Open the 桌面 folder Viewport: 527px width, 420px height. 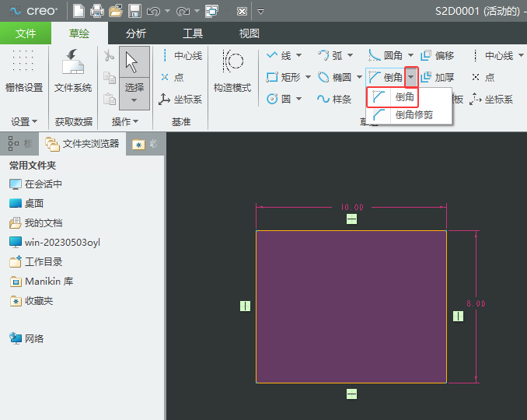pyautogui.click(x=26, y=204)
